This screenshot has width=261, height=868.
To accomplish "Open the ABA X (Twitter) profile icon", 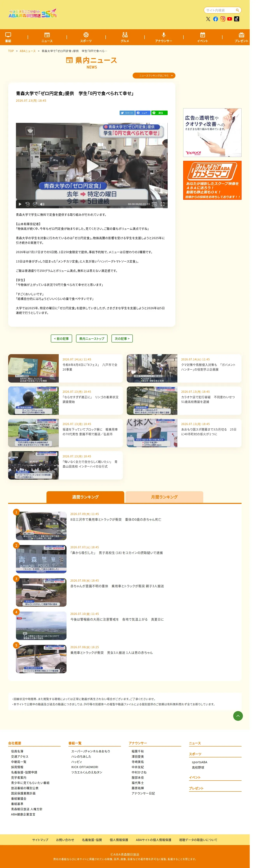I will 208,19.
